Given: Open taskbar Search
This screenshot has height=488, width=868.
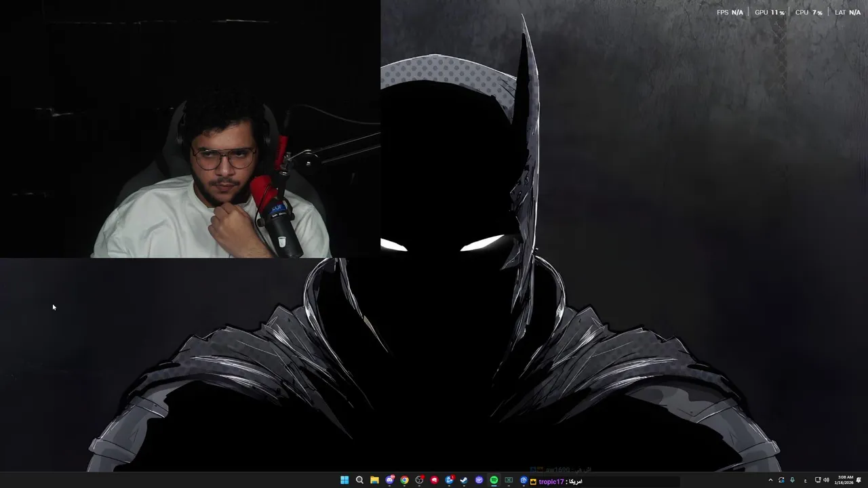Looking at the screenshot, I should point(359,481).
